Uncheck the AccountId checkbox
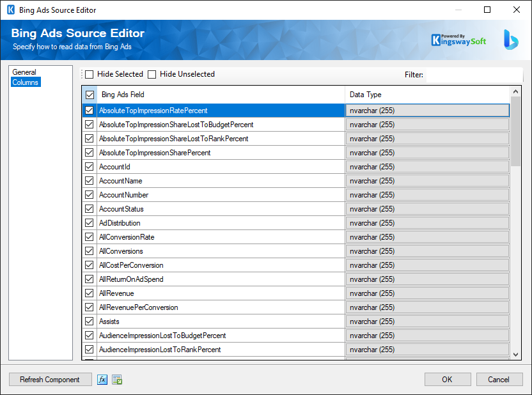532x395 pixels. coord(90,167)
